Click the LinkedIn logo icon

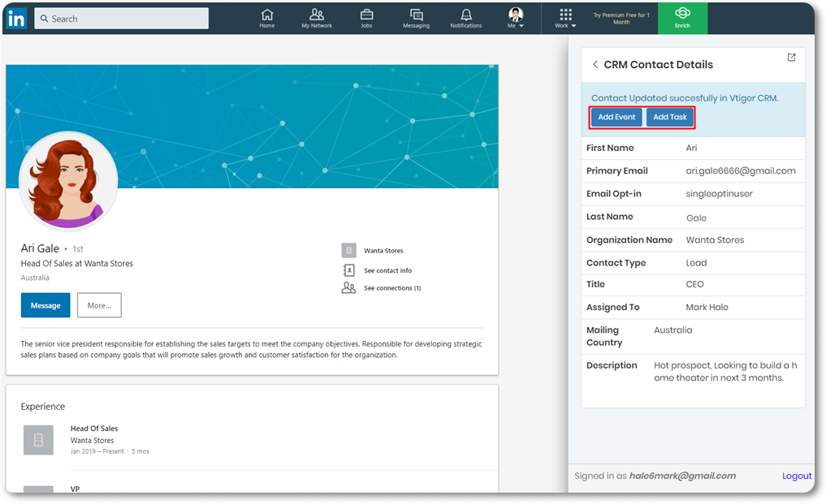(16, 18)
